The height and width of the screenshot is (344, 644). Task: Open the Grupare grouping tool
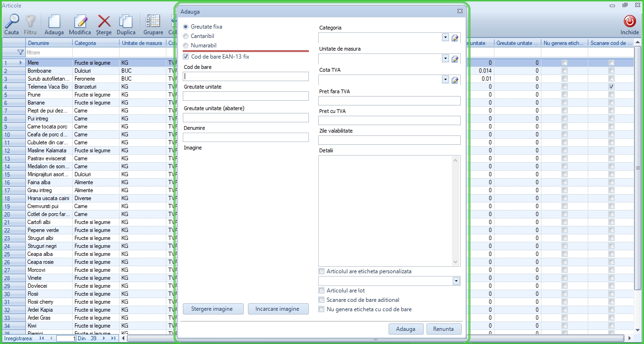(153, 23)
